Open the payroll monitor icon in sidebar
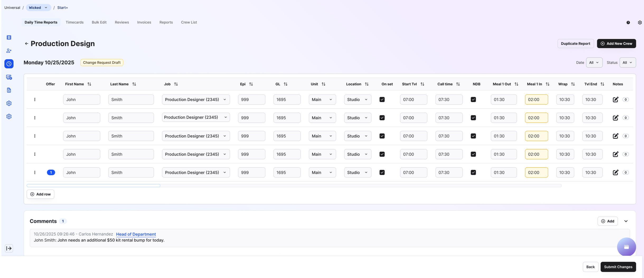The image size is (644, 278). [x=9, y=77]
